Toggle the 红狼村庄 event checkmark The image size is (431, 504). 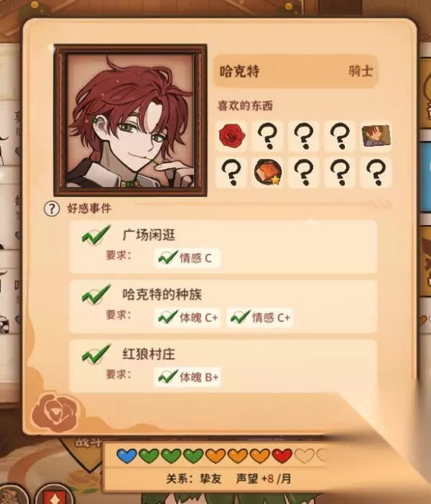(x=96, y=354)
